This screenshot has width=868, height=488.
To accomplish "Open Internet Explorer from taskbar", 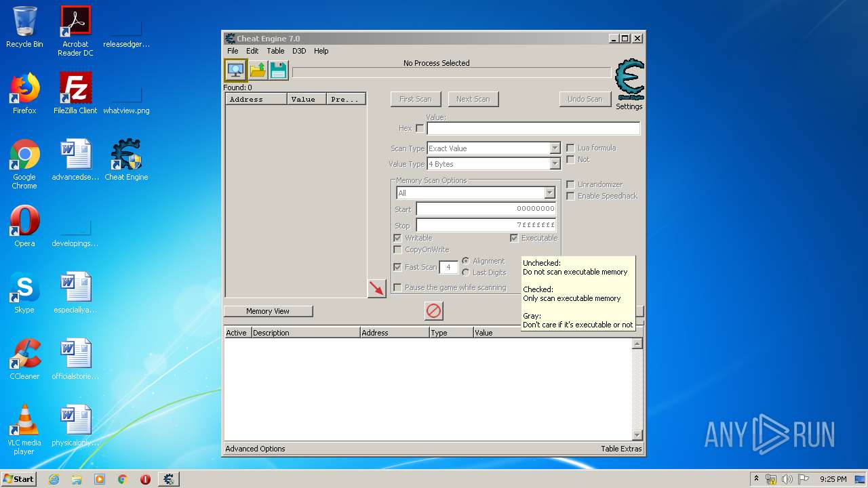I will pyautogui.click(x=54, y=479).
